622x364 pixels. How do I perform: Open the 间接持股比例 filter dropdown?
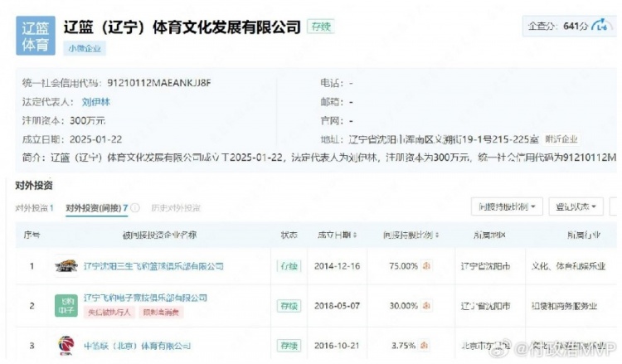click(506, 206)
